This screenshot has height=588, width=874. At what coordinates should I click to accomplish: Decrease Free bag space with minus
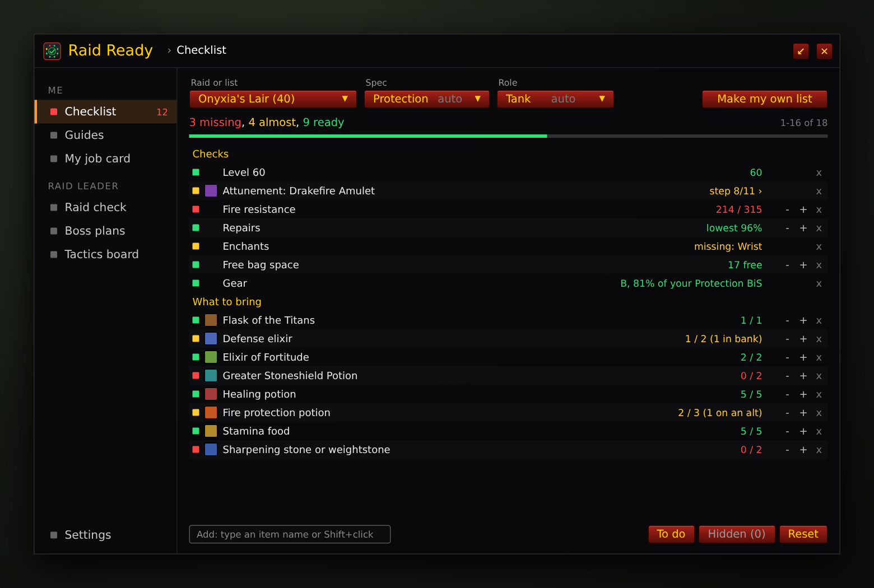(x=787, y=265)
